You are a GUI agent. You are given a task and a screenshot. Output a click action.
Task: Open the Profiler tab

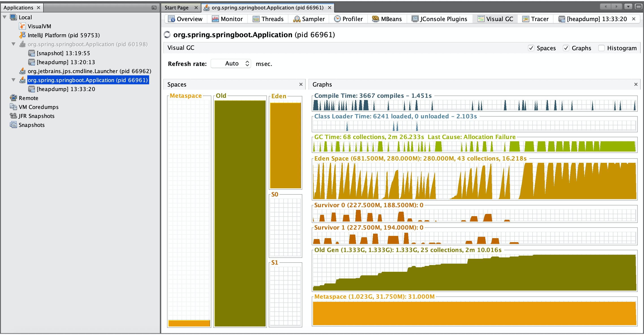pyautogui.click(x=348, y=19)
